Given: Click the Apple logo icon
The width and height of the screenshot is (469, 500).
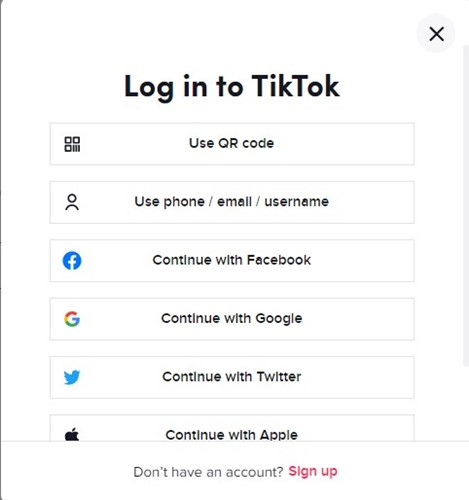Looking at the screenshot, I should (x=72, y=434).
